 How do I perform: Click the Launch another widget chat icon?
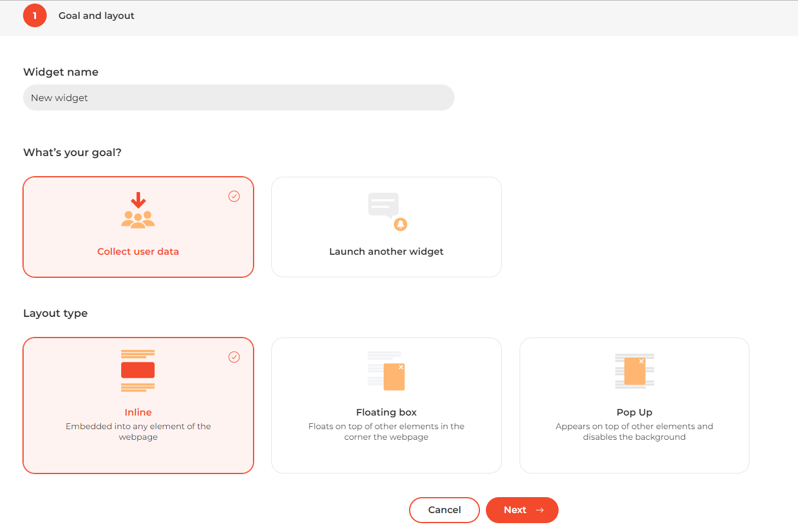387,211
